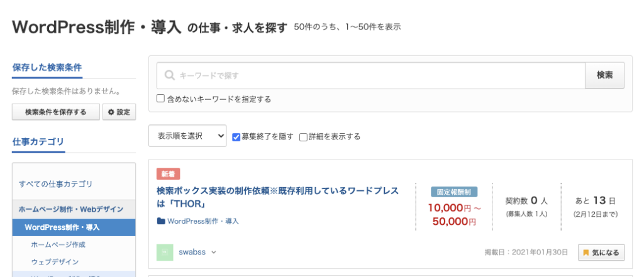The height and width of the screenshot is (277, 644).
Task: Click the 検索 button
Action: [x=604, y=75]
